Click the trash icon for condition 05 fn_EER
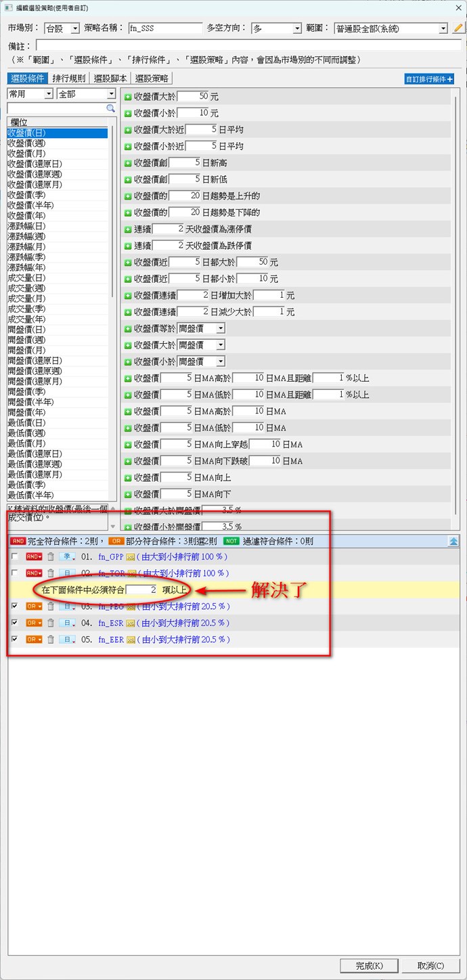The width and height of the screenshot is (467, 980). pos(50,640)
